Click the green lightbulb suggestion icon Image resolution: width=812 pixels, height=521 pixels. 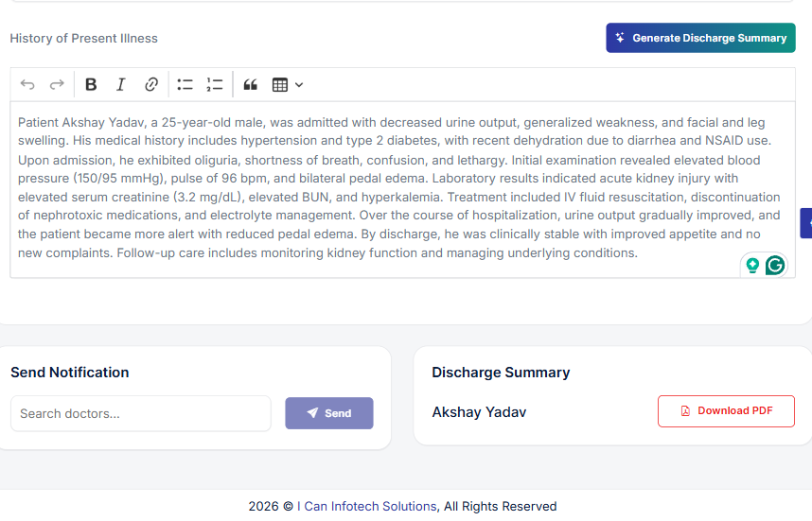click(752, 266)
